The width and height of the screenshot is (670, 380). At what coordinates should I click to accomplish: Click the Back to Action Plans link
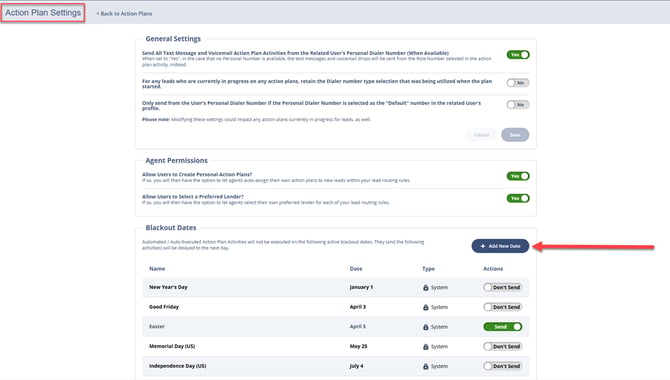click(x=124, y=14)
